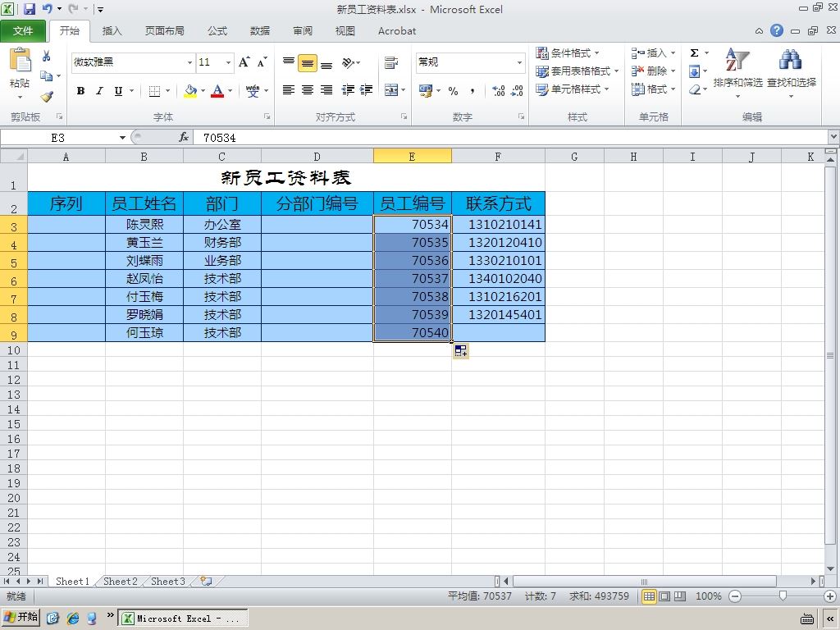Expand the Insert (插入) cells dropdown arrow

[673, 53]
